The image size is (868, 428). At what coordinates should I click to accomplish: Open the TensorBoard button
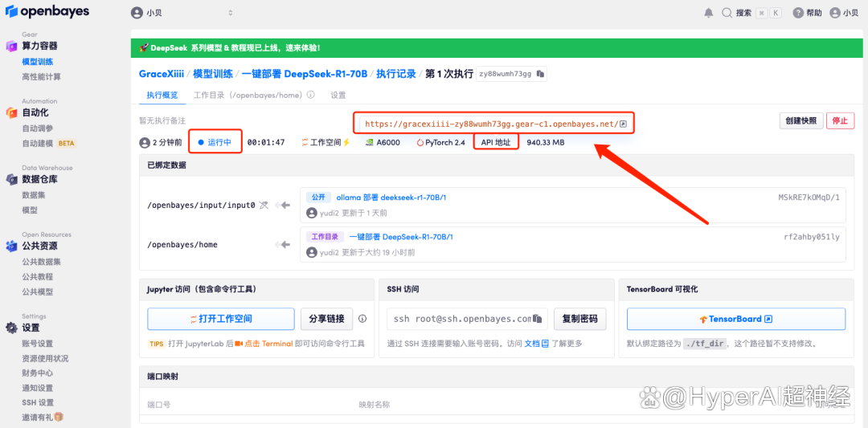pyautogui.click(x=735, y=319)
